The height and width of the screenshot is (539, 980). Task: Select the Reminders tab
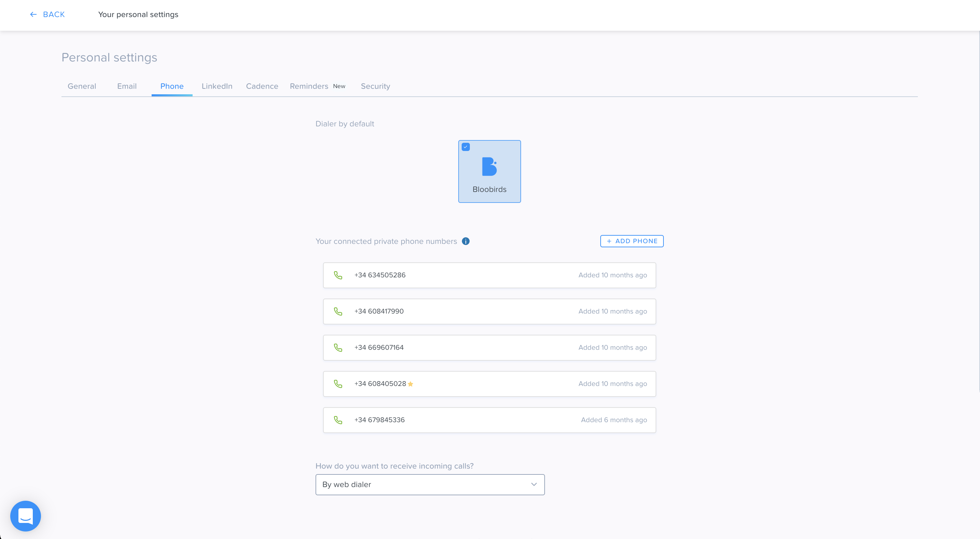click(x=309, y=86)
